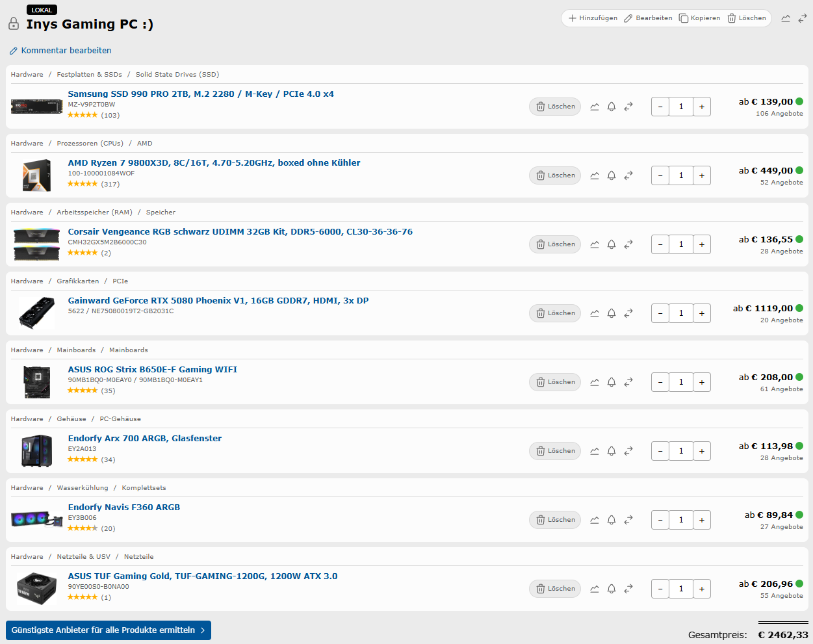
Task: Click swap arrows icon for Gainward RTX 5080
Action: tap(628, 313)
